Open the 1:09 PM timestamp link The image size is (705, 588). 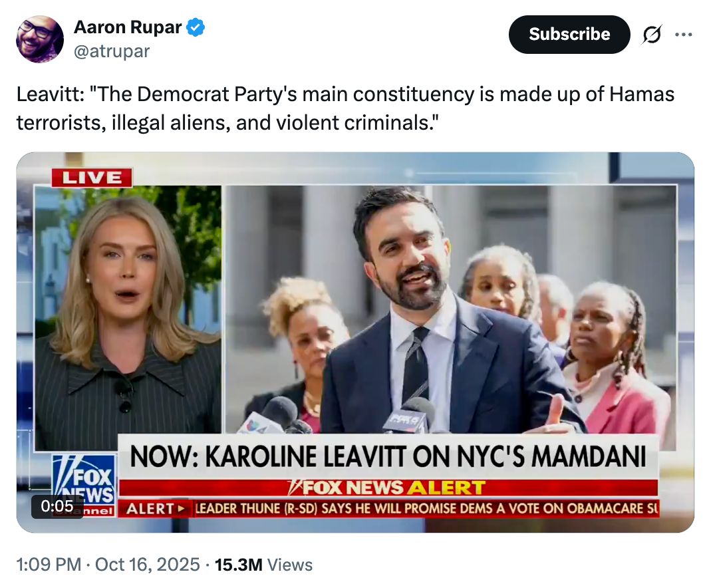(x=49, y=565)
